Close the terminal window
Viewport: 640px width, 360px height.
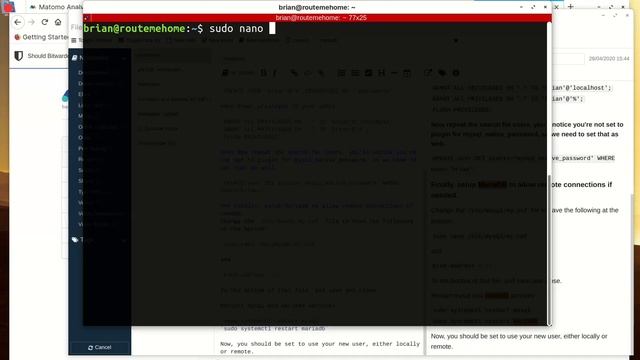coord(545,7)
